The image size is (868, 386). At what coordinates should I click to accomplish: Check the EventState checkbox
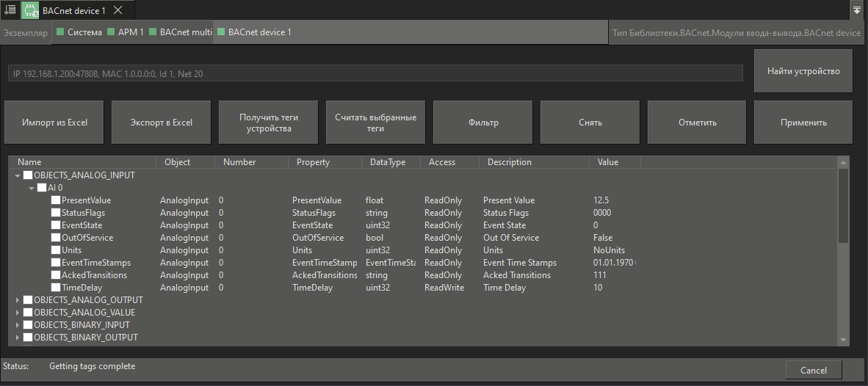tap(55, 225)
